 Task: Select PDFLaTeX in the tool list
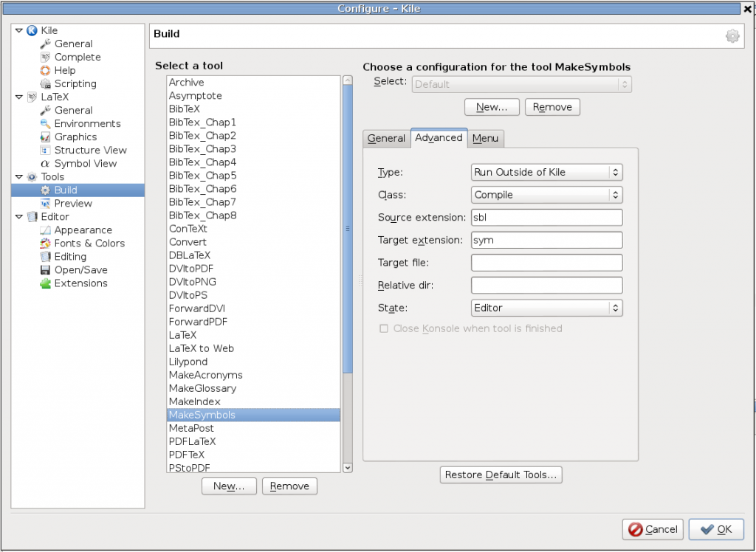pos(254,441)
